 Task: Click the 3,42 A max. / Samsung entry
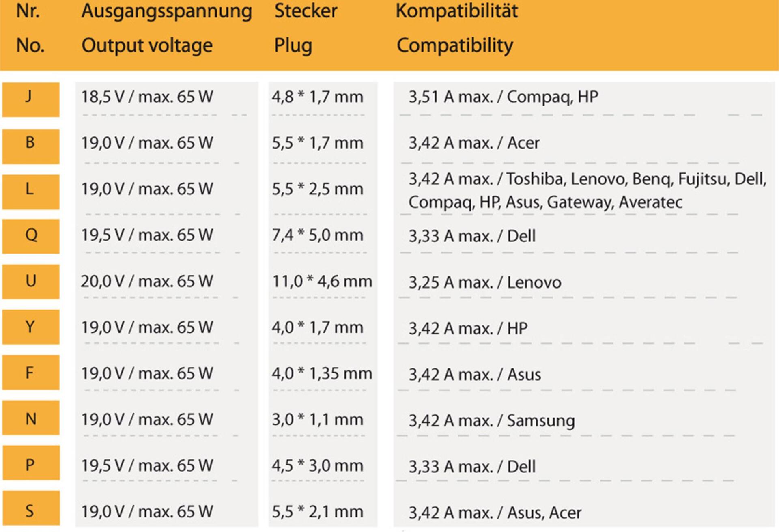(x=491, y=420)
